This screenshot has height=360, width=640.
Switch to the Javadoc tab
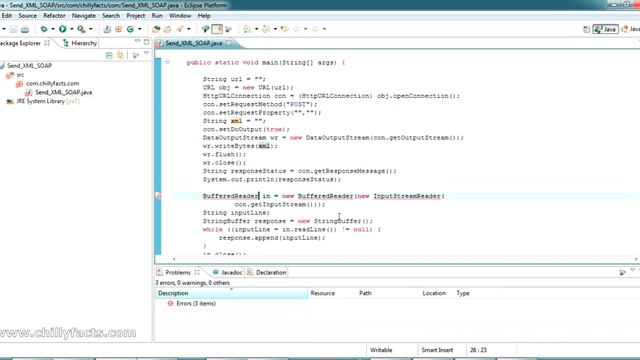click(x=228, y=272)
